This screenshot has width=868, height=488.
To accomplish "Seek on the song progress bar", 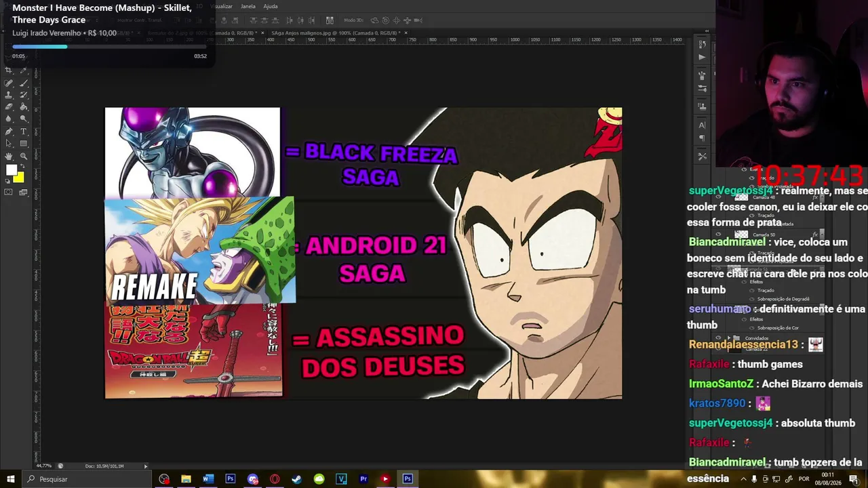I will (x=109, y=47).
